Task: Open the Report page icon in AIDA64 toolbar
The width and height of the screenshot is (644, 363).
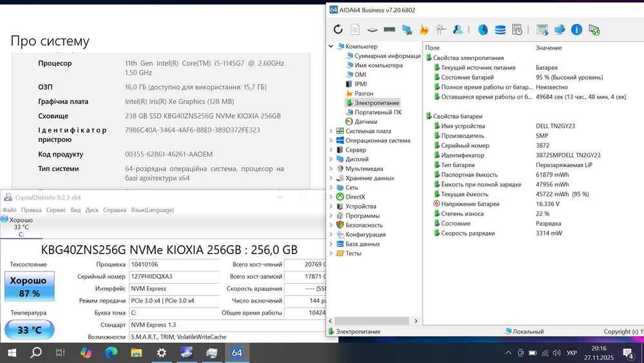Action: click(355, 29)
